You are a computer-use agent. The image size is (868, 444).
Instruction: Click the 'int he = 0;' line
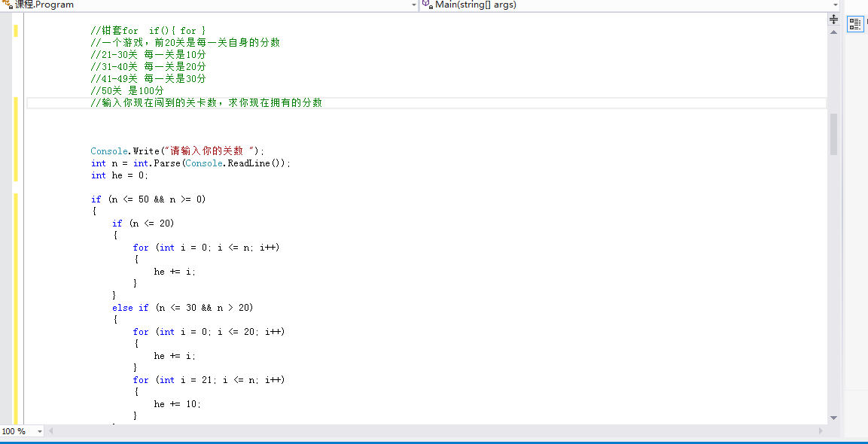[x=120, y=175]
